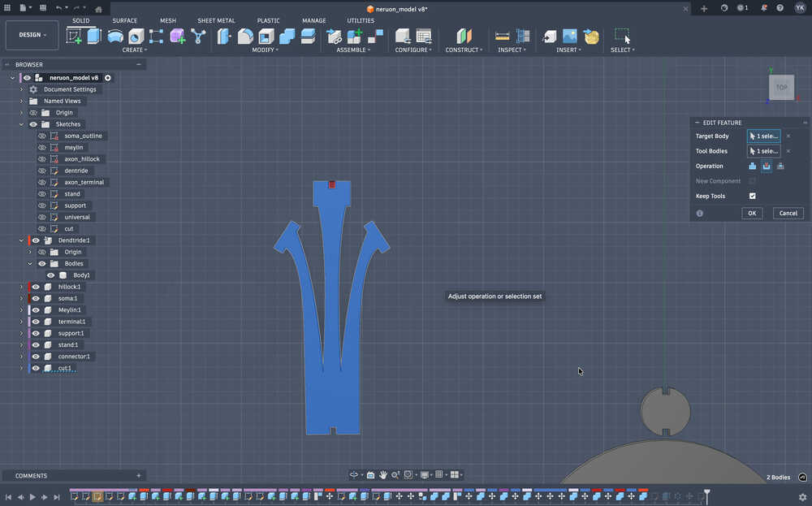Choose the Cut operation icon
Screen dimensions: 812x506
(767, 167)
